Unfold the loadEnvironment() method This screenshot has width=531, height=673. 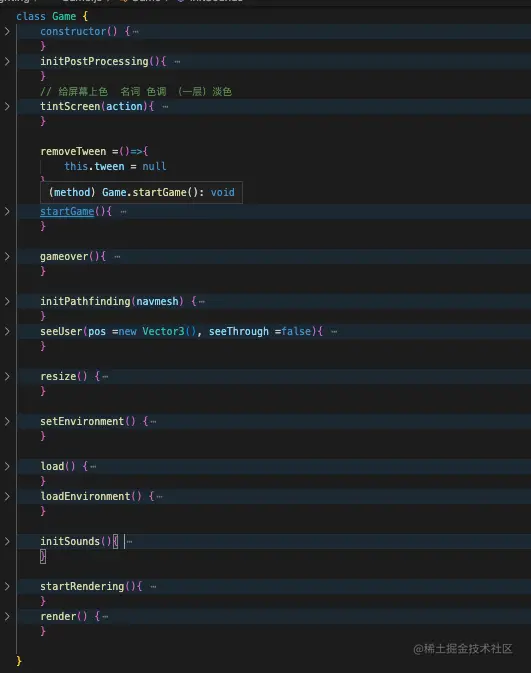pyautogui.click(x=7, y=497)
